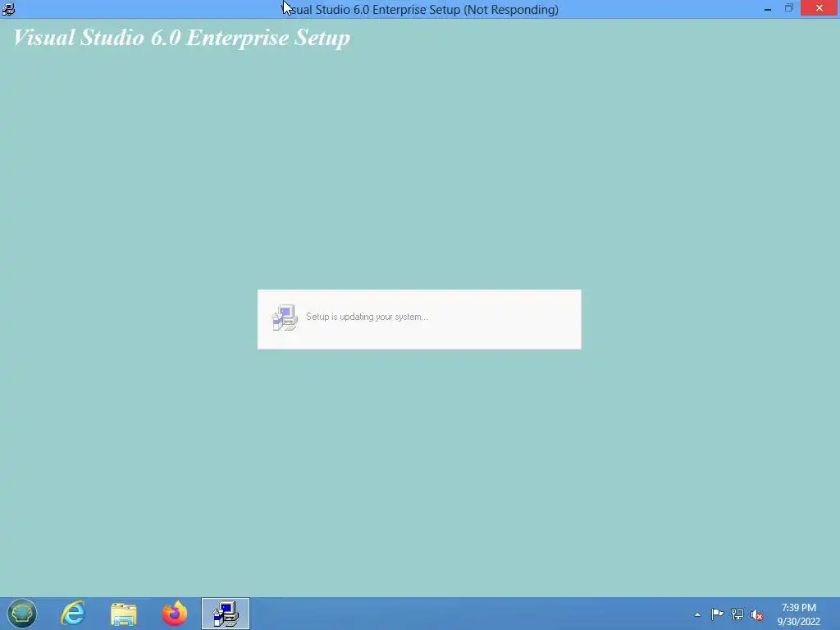Image resolution: width=840 pixels, height=630 pixels.
Task: Click the computer icon in the setup dialog
Action: coord(285,317)
